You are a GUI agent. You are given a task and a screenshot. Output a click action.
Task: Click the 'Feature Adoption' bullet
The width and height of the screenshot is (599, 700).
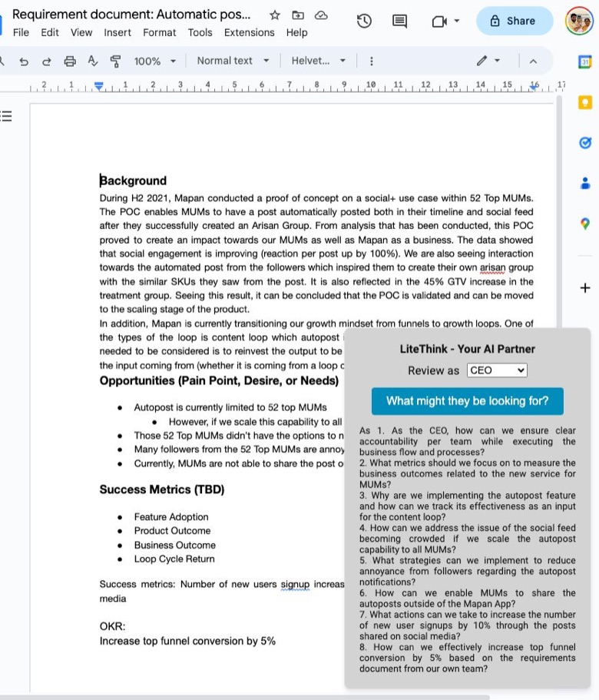pyautogui.click(x=171, y=517)
